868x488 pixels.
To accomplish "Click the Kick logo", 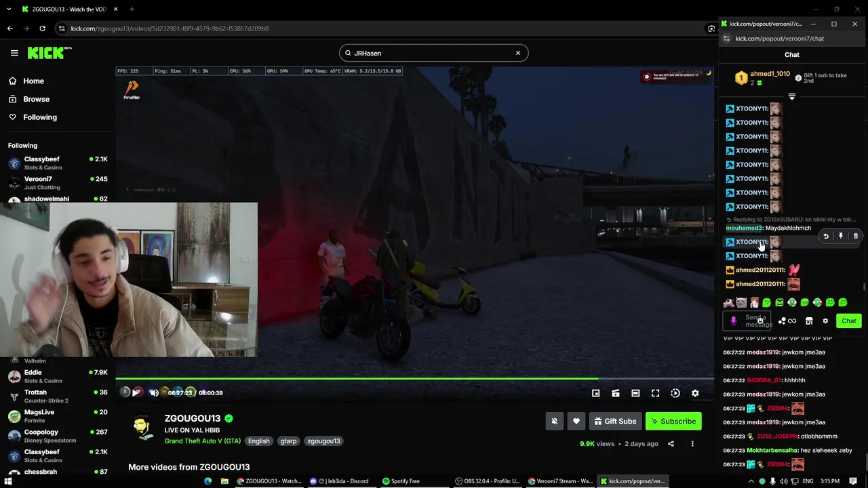I will coord(50,53).
